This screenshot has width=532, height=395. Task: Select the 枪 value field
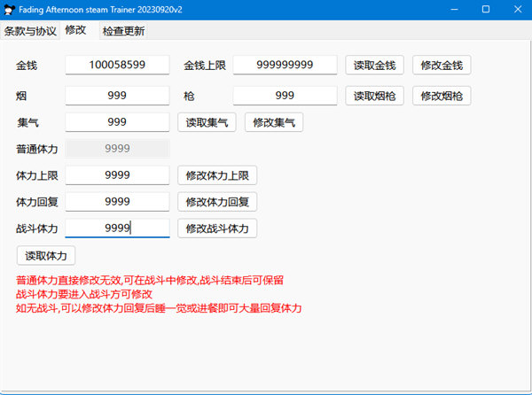(x=285, y=96)
